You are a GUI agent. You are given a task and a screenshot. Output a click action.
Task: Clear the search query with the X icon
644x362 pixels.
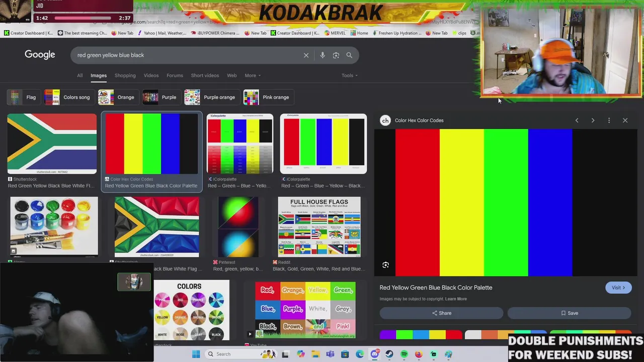[x=306, y=55]
